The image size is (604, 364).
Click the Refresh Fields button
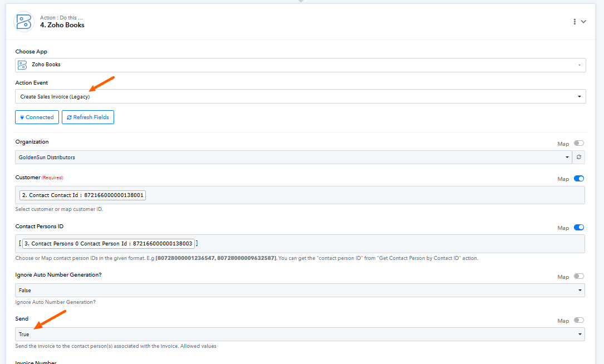click(x=88, y=117)
